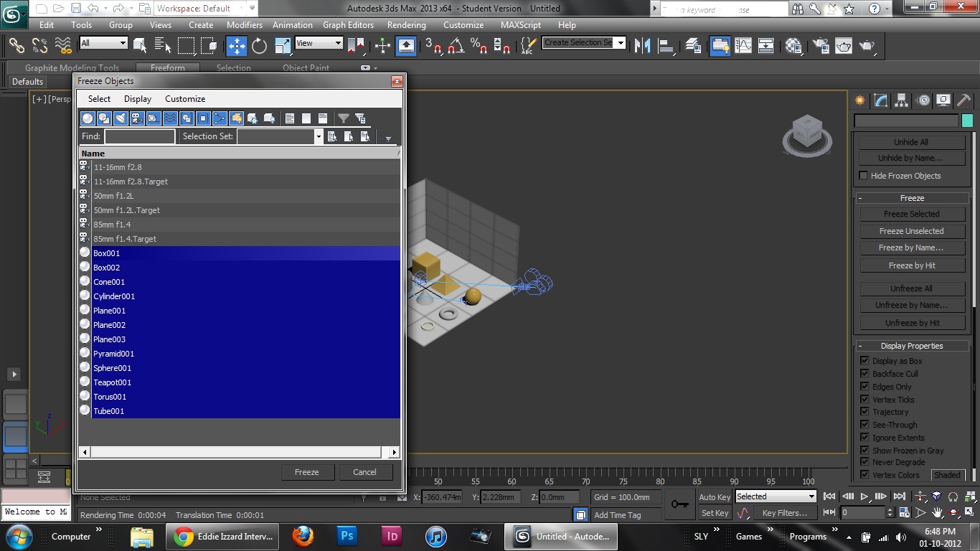980x551 pixels.
Task: Toggle the Backface Cull checkbox
Action: (x=864, y=374)
